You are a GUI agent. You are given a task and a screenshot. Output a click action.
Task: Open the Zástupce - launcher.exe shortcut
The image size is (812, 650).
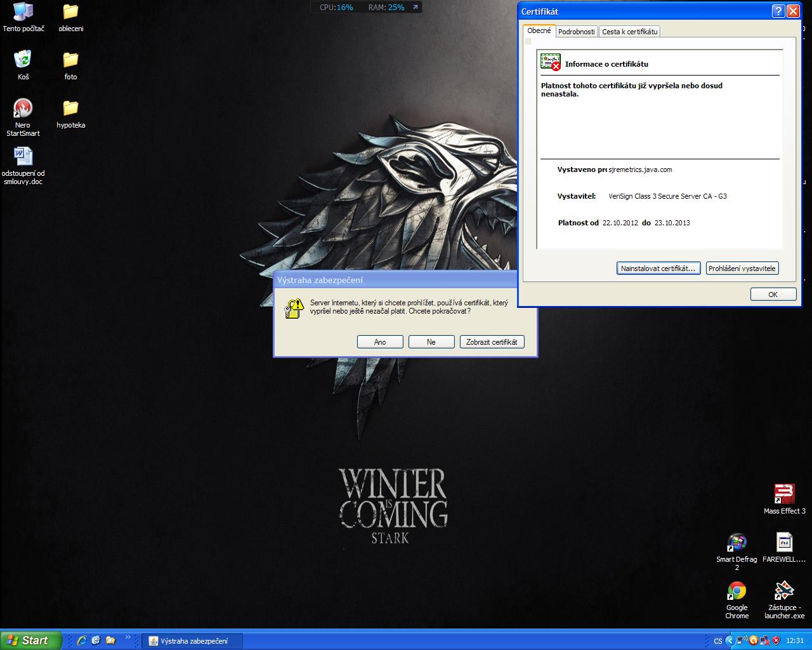click(785, 600)
